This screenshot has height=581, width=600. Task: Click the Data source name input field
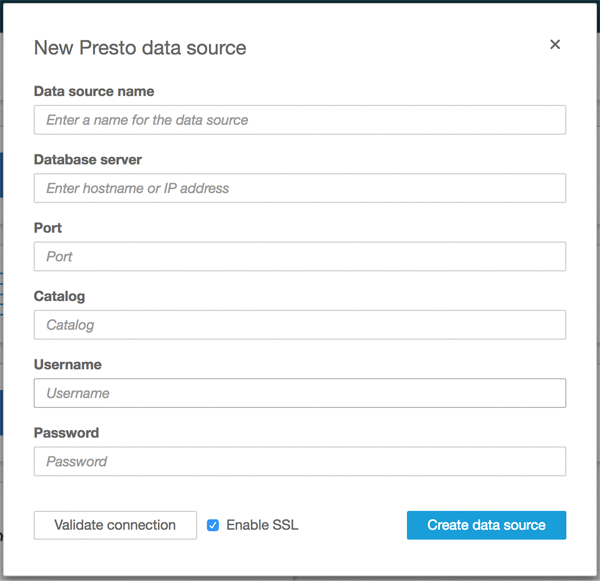pos(300,120)
